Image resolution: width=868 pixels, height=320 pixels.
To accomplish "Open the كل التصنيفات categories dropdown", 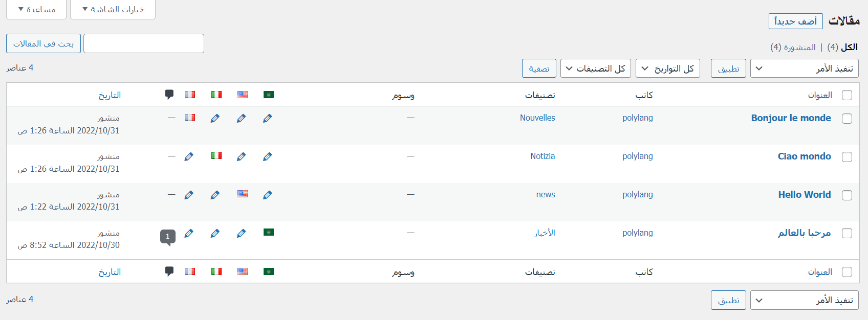I will click(x=595, y=68).
